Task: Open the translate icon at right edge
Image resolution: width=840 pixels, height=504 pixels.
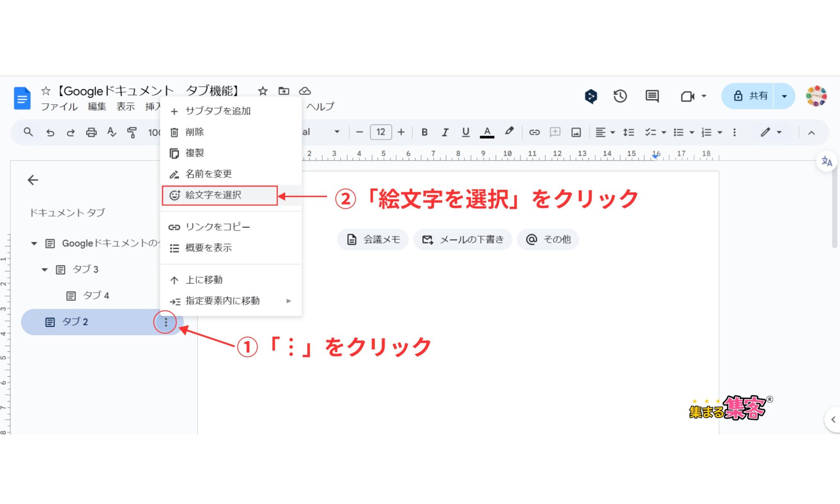Action: [x=826, y=161]
